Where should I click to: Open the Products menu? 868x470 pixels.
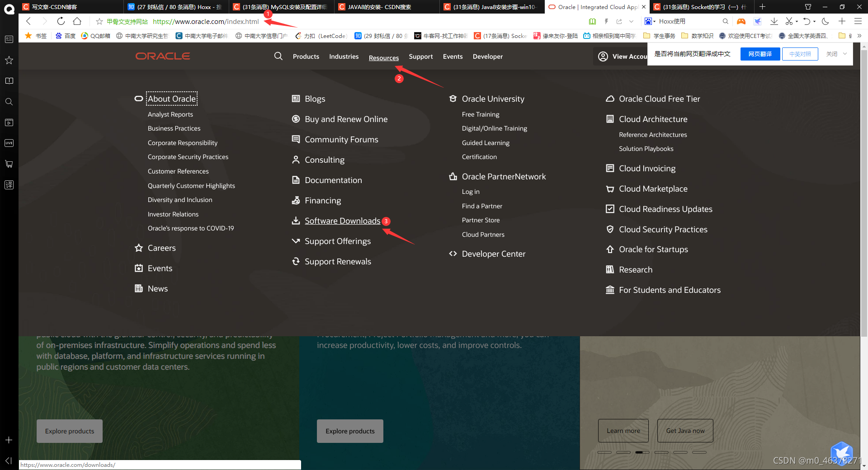tap(306, 56)
